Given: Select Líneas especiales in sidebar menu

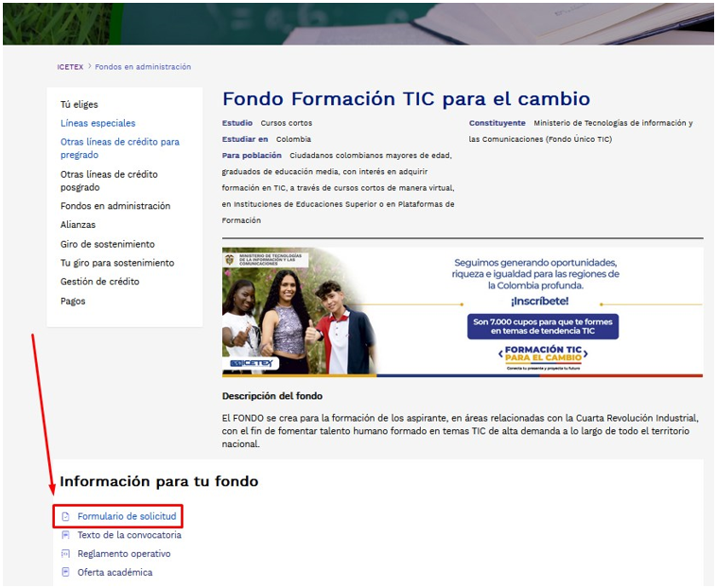Looking at the screenshot, I should tap(97, 123).
